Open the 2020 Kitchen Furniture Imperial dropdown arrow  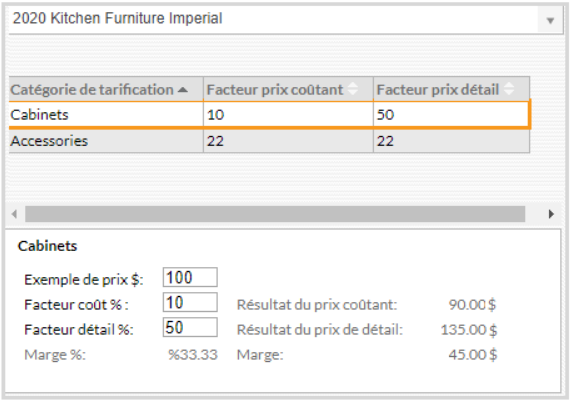550,20
